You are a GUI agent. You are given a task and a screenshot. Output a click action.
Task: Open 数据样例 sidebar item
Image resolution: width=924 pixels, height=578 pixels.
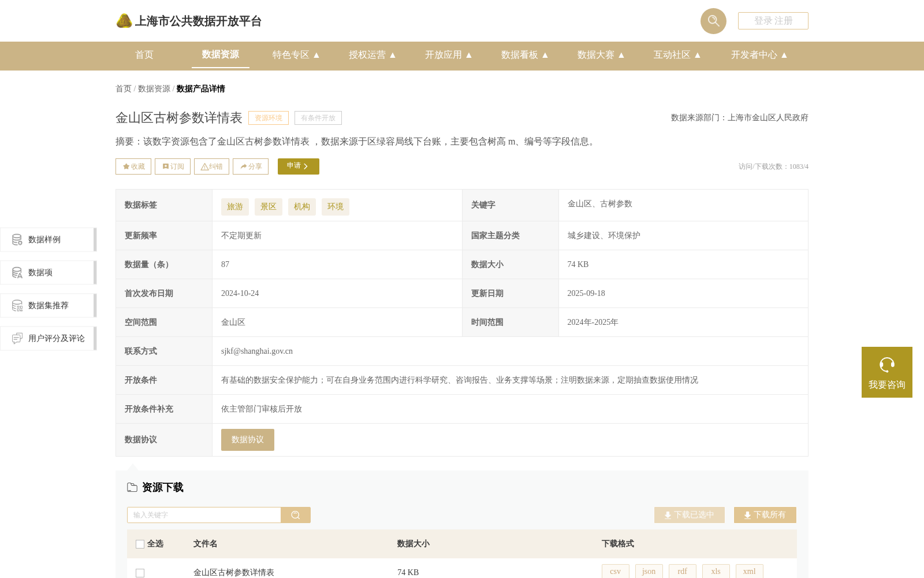(49, 239)
